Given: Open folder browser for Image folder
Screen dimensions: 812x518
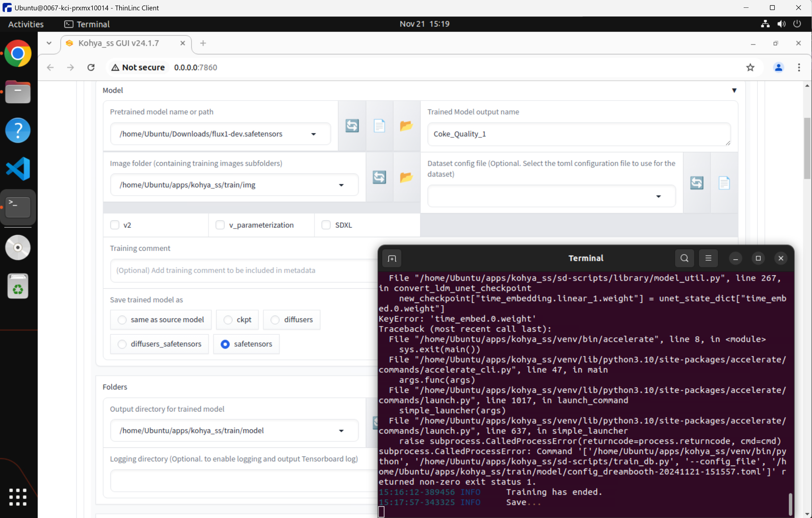Looking at the screenshot, I should tap(406, 177).
